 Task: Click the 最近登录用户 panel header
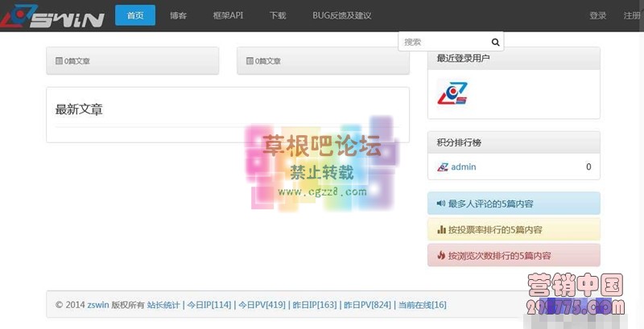(514, 58)
